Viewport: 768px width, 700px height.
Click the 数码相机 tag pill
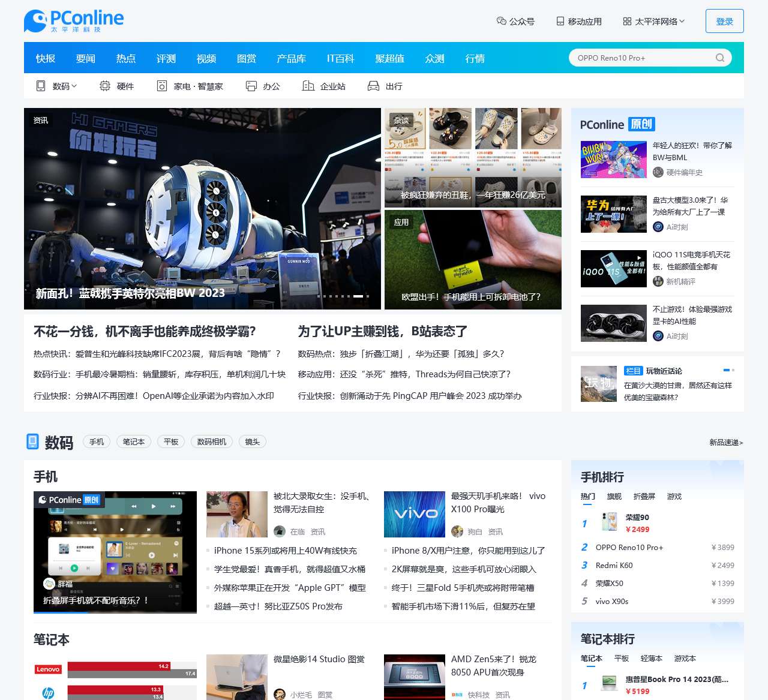(212, 441)
